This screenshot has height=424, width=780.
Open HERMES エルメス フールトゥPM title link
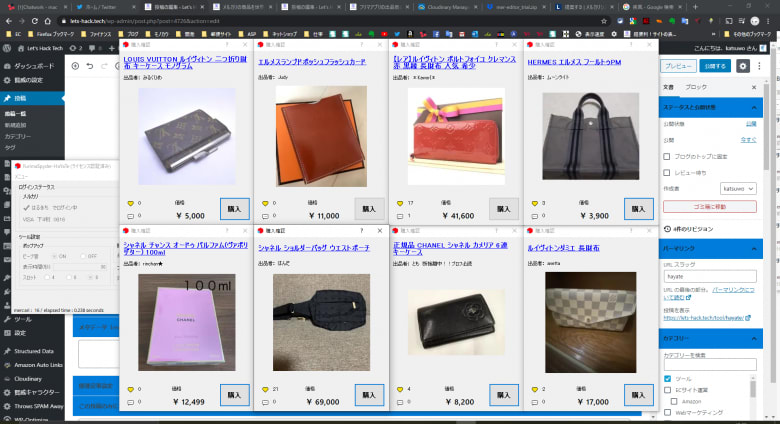coord(574,62)
